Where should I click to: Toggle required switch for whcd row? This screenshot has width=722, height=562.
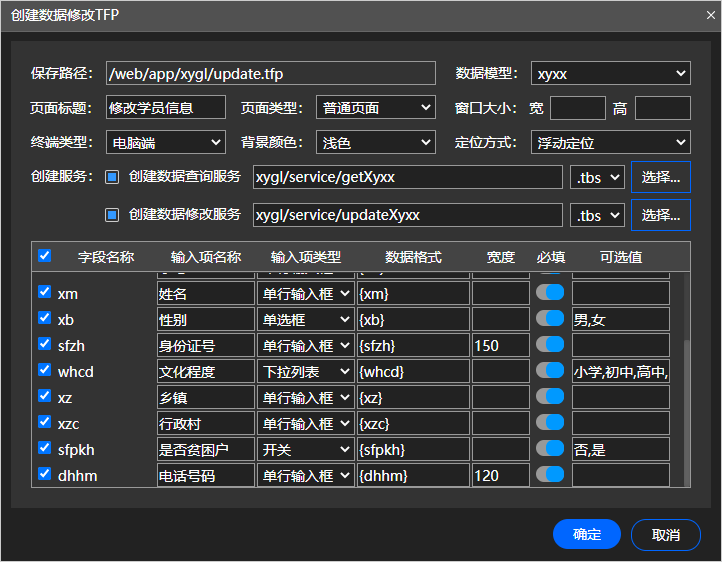[550, 371]
